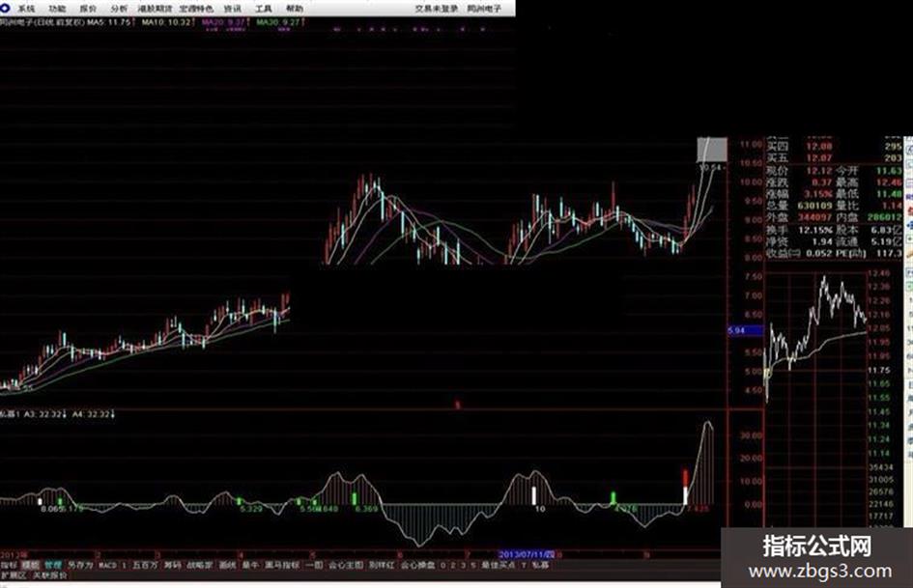The width and height of the screenshot is (913, 588).
Task: Select the 指标 tab at bottom
Action: 9,565
